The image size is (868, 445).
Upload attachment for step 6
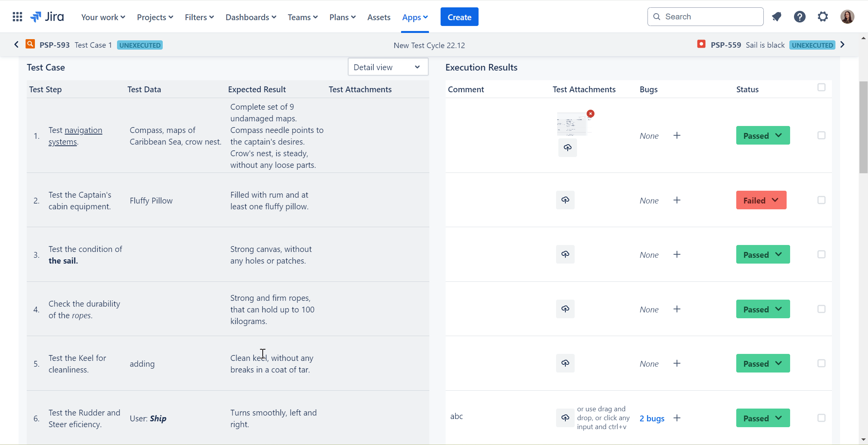tap(565, 418)
